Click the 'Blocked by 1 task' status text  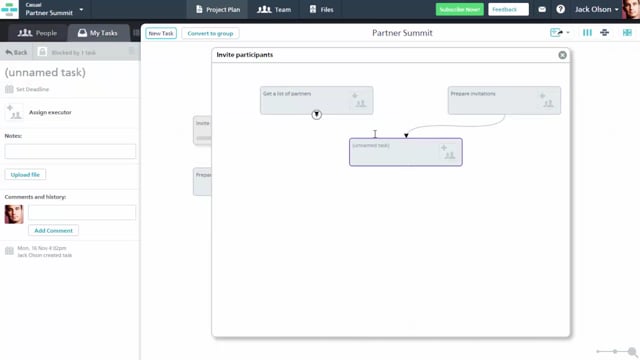click(73, 53)
